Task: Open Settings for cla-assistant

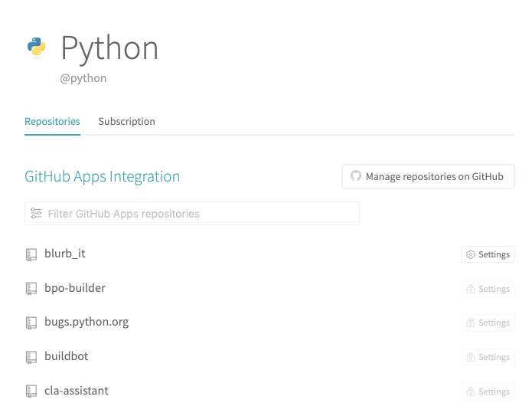Action: 488,391
